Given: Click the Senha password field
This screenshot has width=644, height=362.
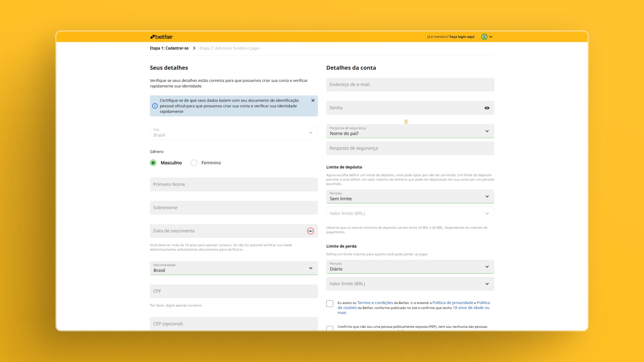Looking at the screenshot, I should click(410, 108).
